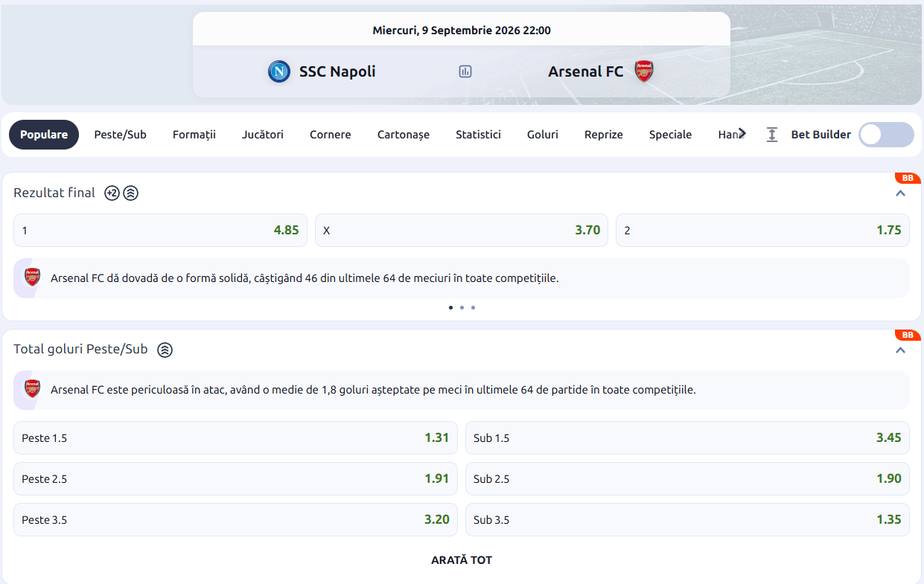
Task: Collapse the Rezultat final section
Action: tap(900, 193)
